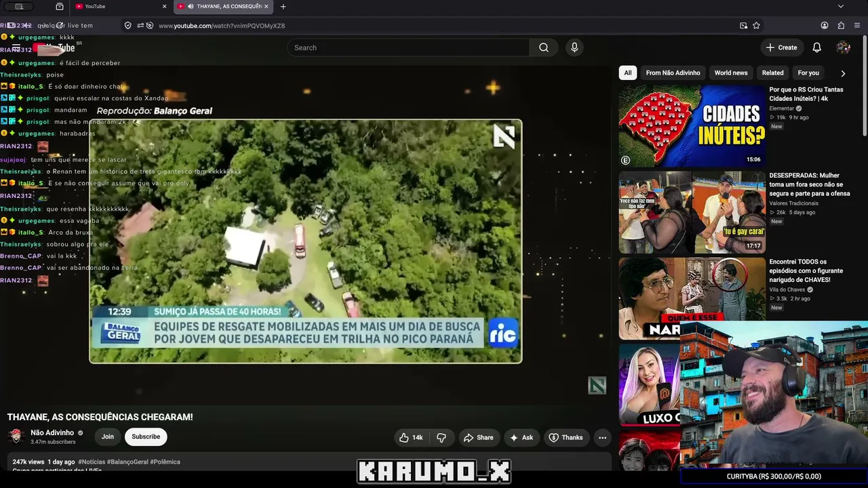The height and width of the screenshot is (488, 868).
Task: Like the video with 14k likes
Action: pos(412,437)
